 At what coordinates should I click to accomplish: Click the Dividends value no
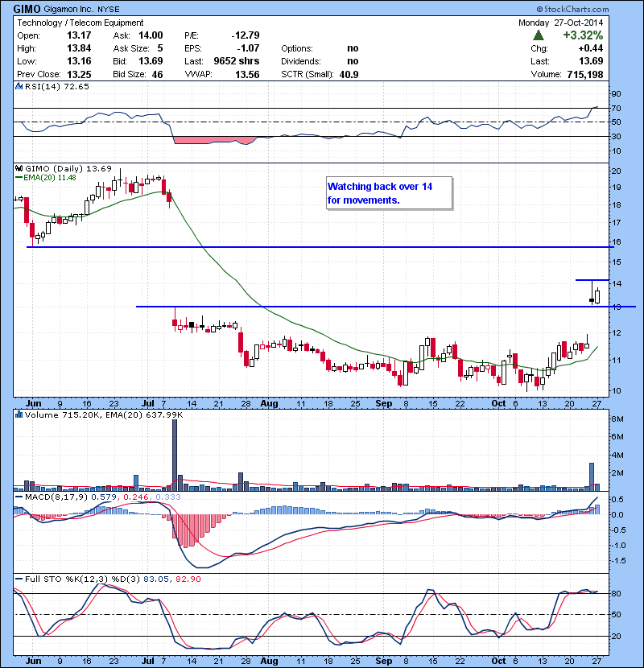pos(353,61)
